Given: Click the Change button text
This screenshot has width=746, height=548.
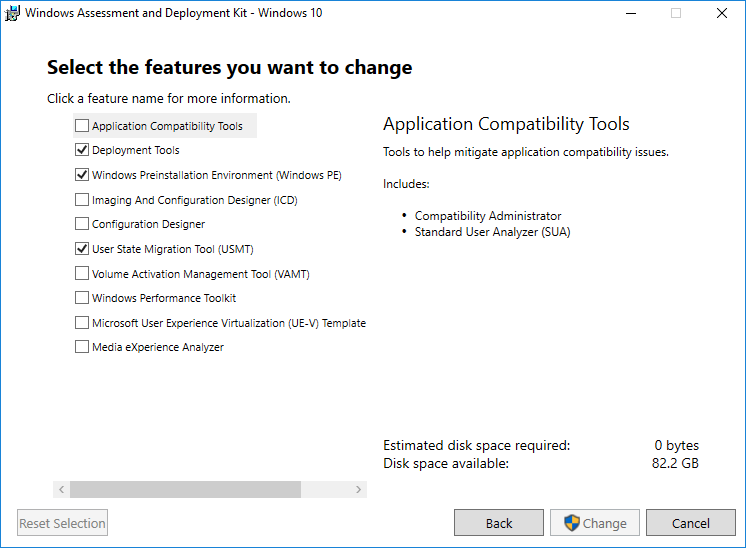Looking at the screenshot, I should [605, 523].
